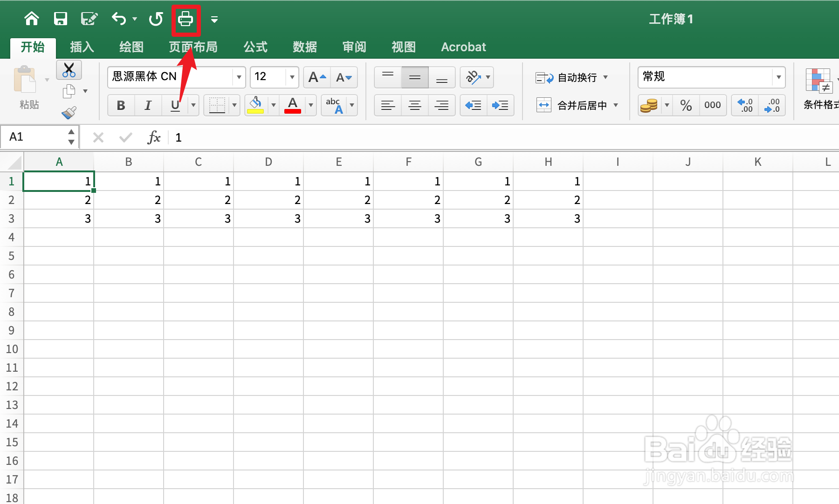Open the font size dropdown
Viewport: 839px width, 504px height.
pos(292,77)
